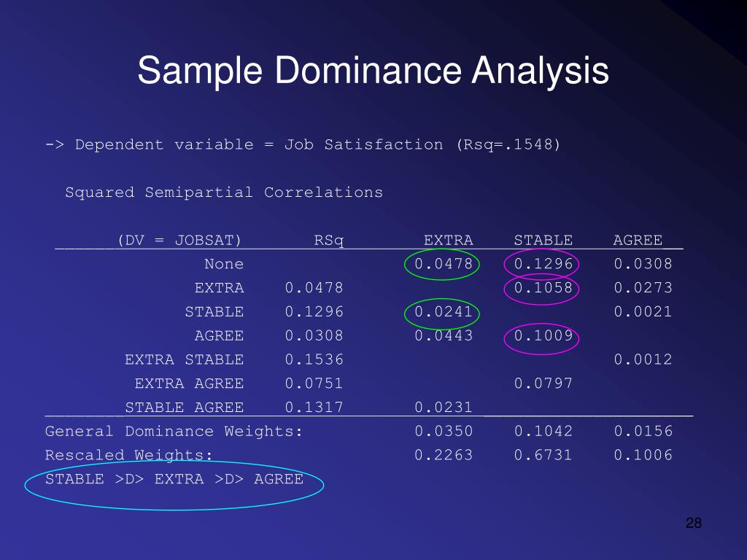Screen dimensions: 747x560
Task: Click the 'RSq' column header
Action: coord(329,240)
